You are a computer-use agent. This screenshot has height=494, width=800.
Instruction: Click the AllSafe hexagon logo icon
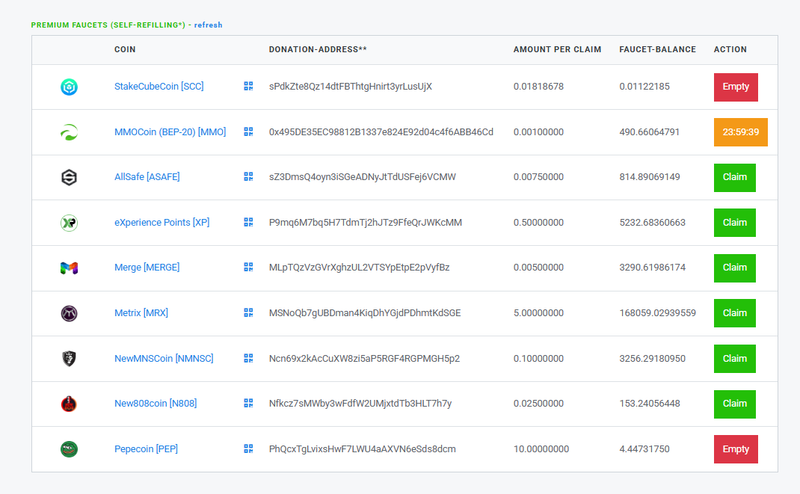pos(69,177)
